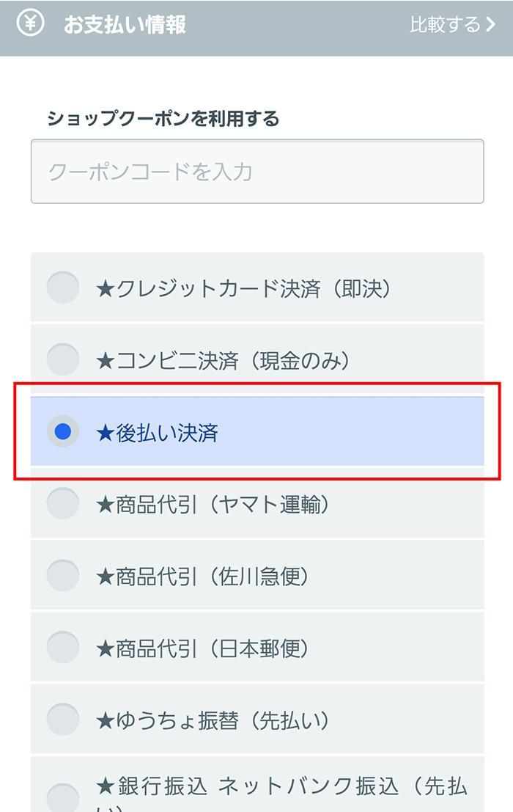Select クレジットカード決済 radio button
Image resolution: width=513 pixels, height=812 pixels.
click(63, 287)
